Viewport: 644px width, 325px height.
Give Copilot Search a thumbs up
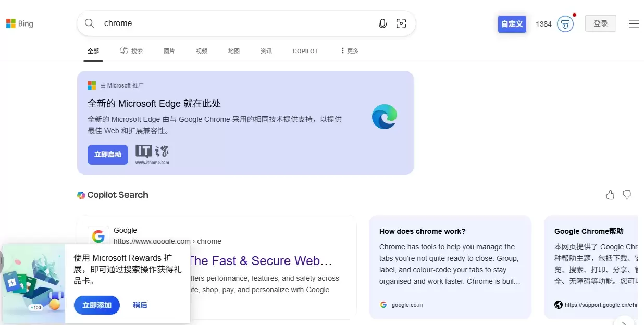[610, 195]
